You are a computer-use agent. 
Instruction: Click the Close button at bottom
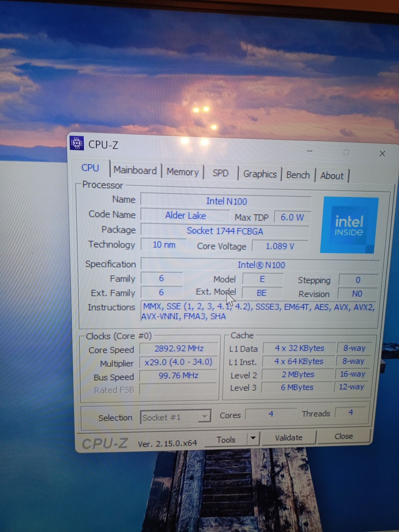pyautogui.click(x=344, y=436)
